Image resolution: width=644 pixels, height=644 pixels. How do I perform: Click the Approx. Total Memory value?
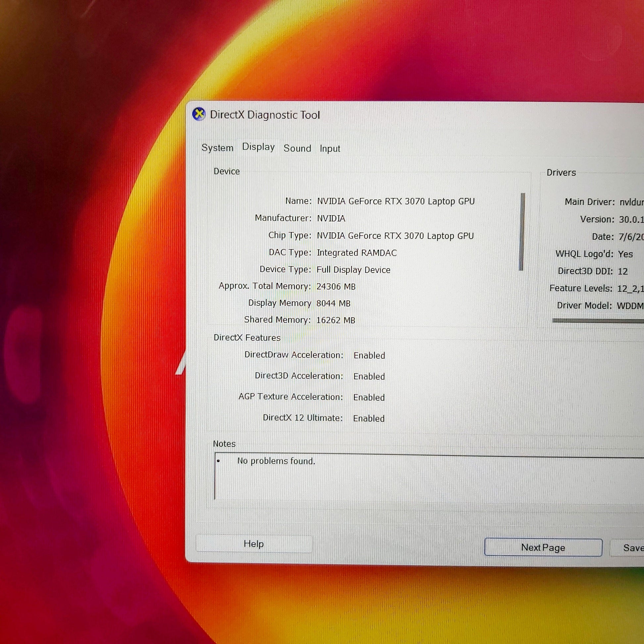tap(336, 287)
